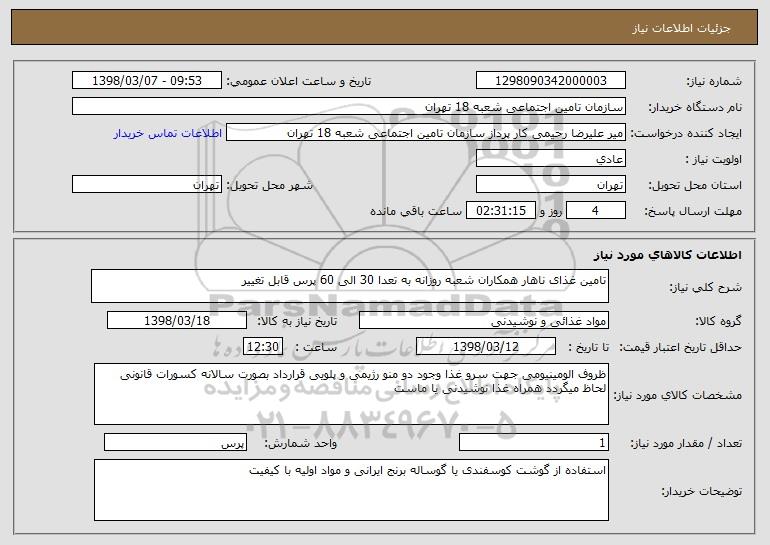Viewport: 770px width, 545px height.
Task: Click label ساعت باقی مانده
Action: [416, 212]
